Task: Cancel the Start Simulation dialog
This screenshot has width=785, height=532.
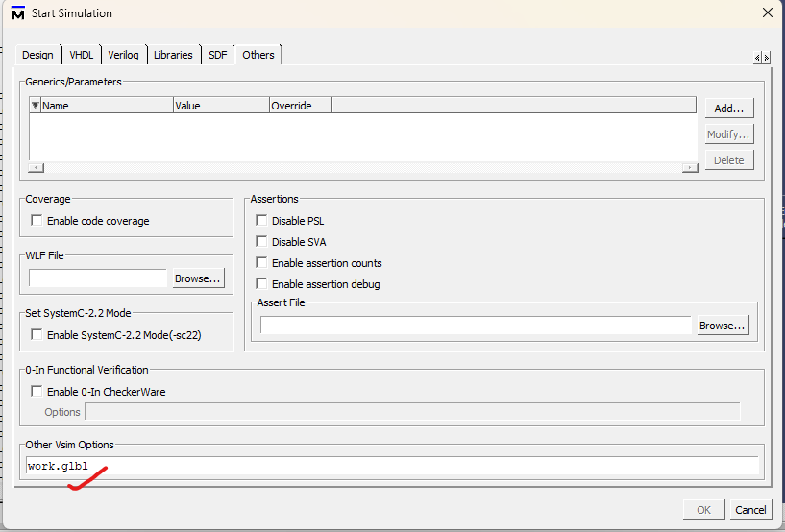Action: [x=750, y=510]
